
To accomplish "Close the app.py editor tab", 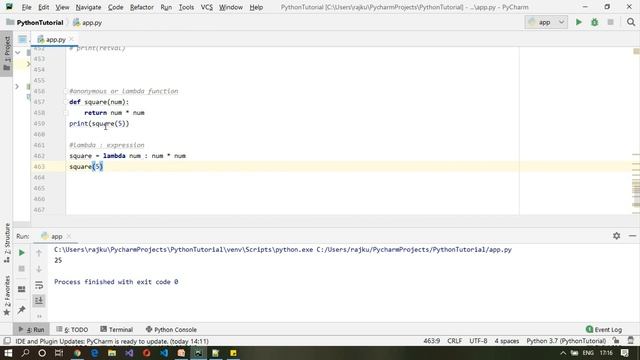I will (x=71, y=39).
